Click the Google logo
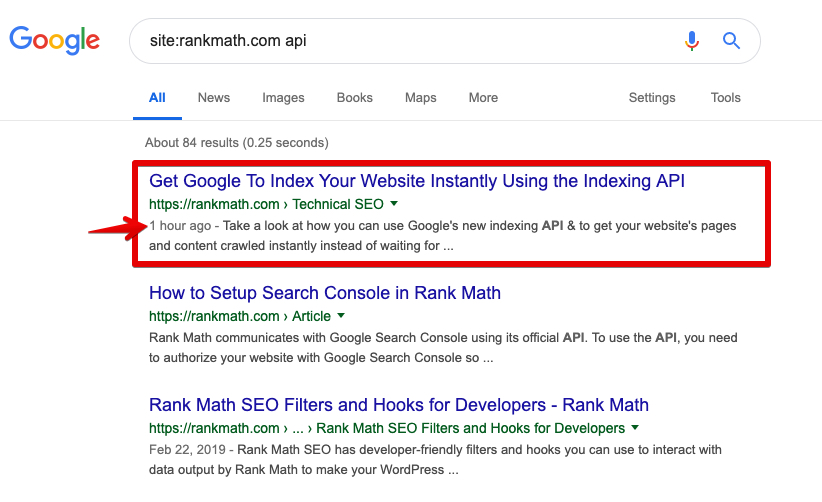Image resolution: width=822 pixels, height=502 pixels. click(x=55, y=40)
